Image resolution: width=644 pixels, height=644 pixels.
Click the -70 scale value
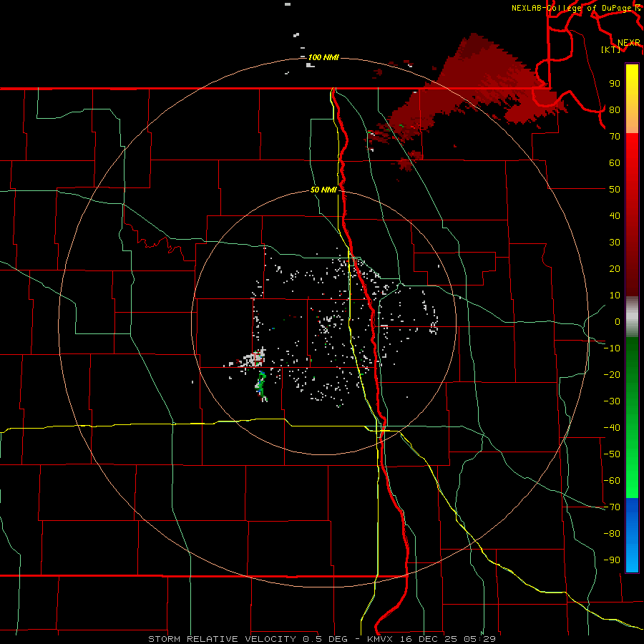pos(612,507)
